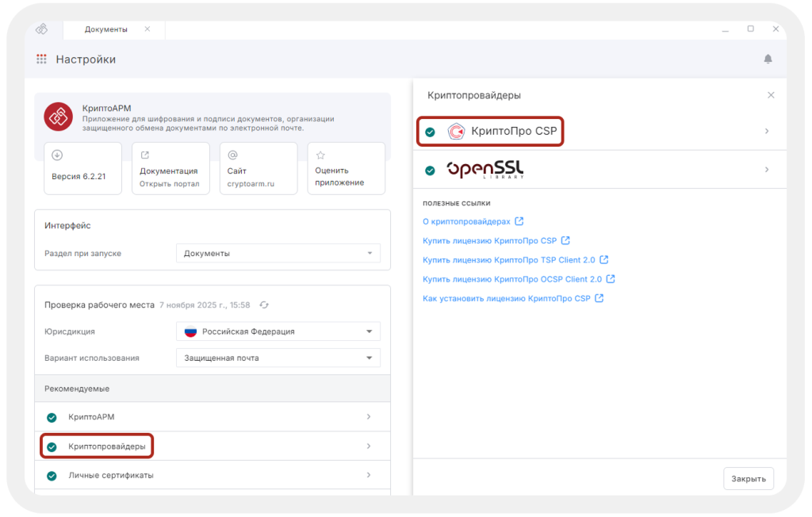The image size is (812, 517).
Task: Open the Раздел при запуске dropdown
Action: (x=277, y=253)
